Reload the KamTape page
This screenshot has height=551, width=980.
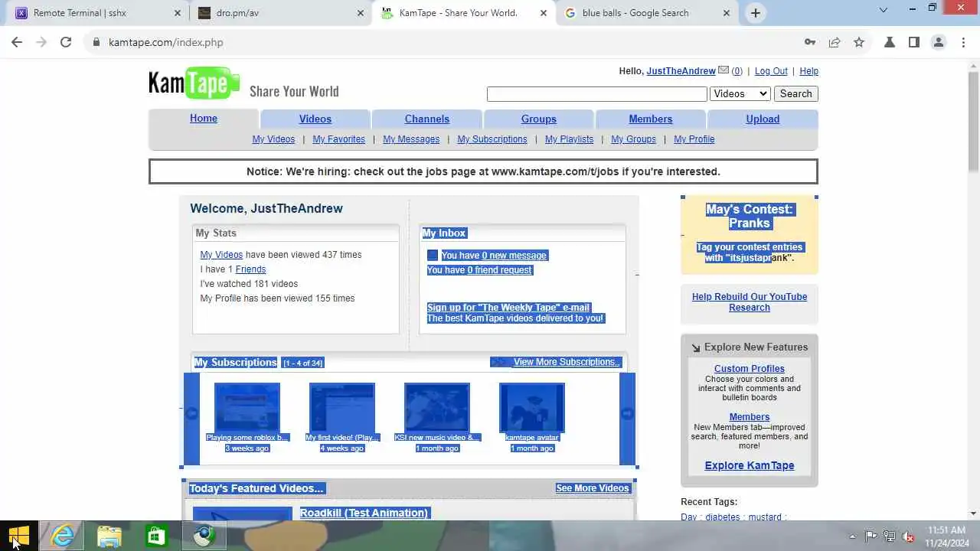pyautogui.click(x=66, y=42)
